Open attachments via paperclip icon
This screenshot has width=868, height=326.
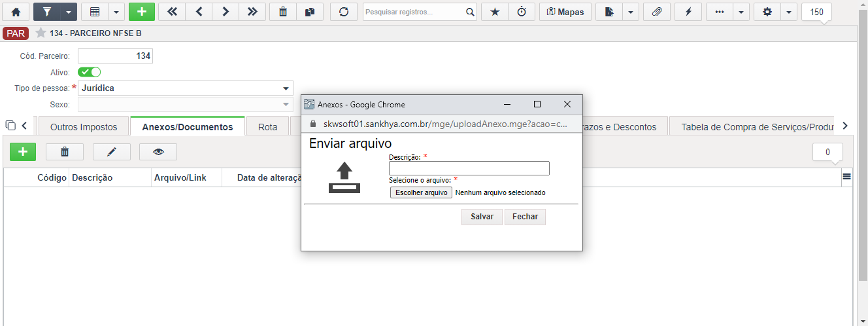coord(657,12)
